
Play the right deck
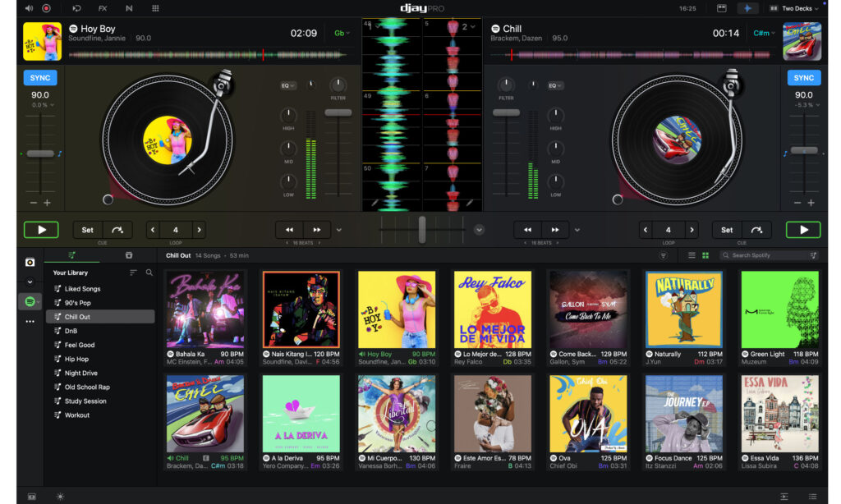pyautogui.click(x=803, y=230)
